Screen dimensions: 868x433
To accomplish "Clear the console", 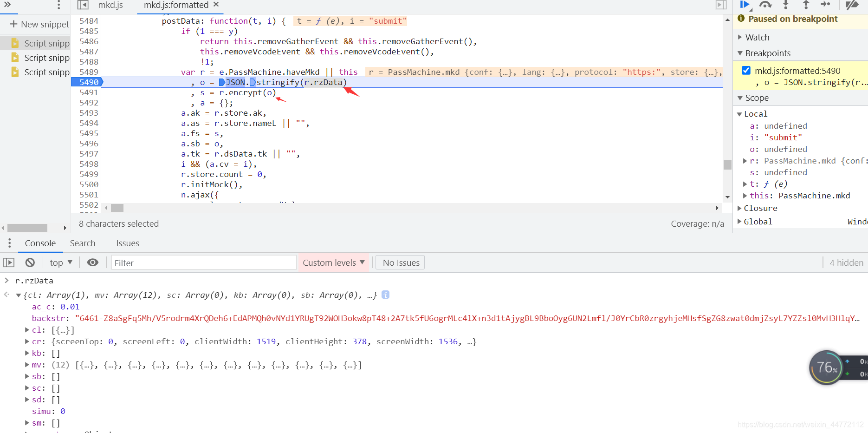I will click(30, 262).
